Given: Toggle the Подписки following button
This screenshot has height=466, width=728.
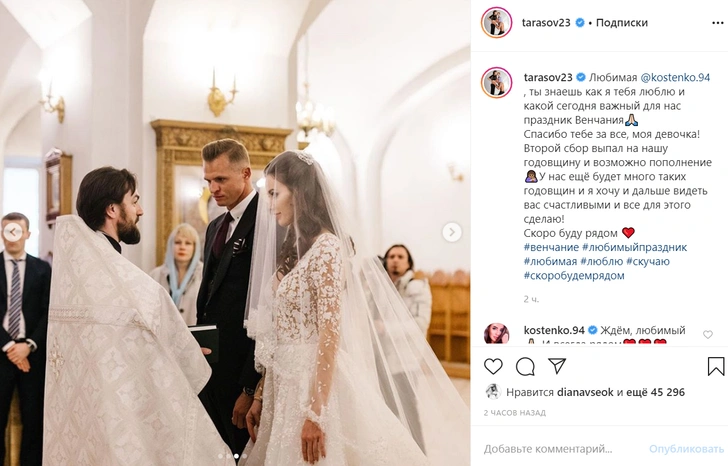Looking at the screenshot, I should (x=621, y=22).
